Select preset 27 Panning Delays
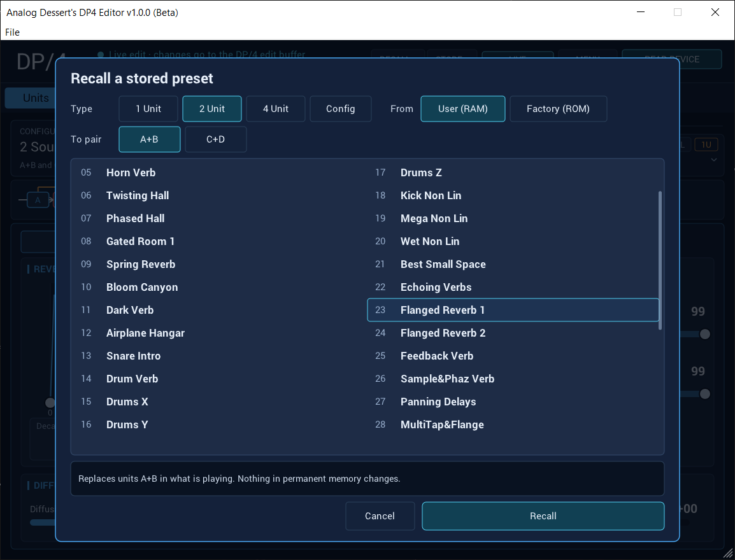This screenshot has width=735, height=560. coord(513,402)
